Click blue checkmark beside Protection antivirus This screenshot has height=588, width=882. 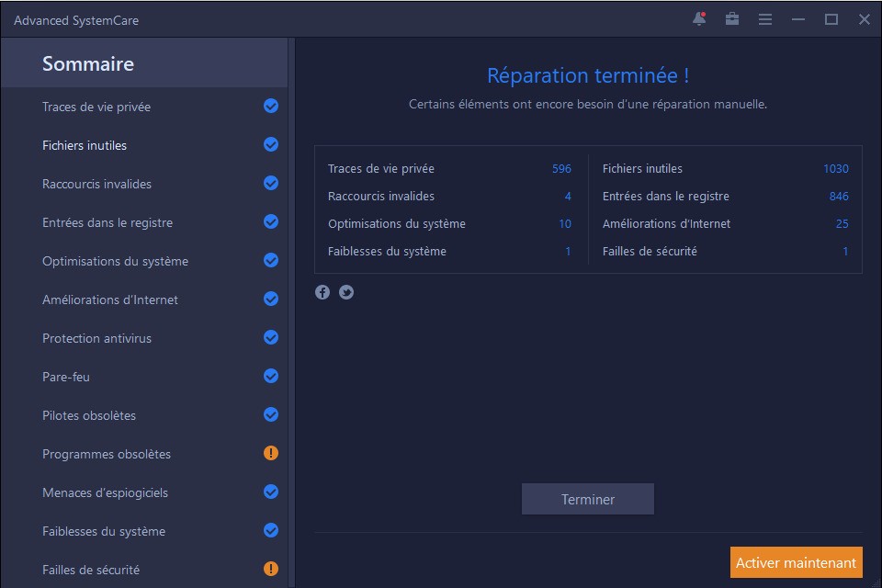click(x=270, y=337)
